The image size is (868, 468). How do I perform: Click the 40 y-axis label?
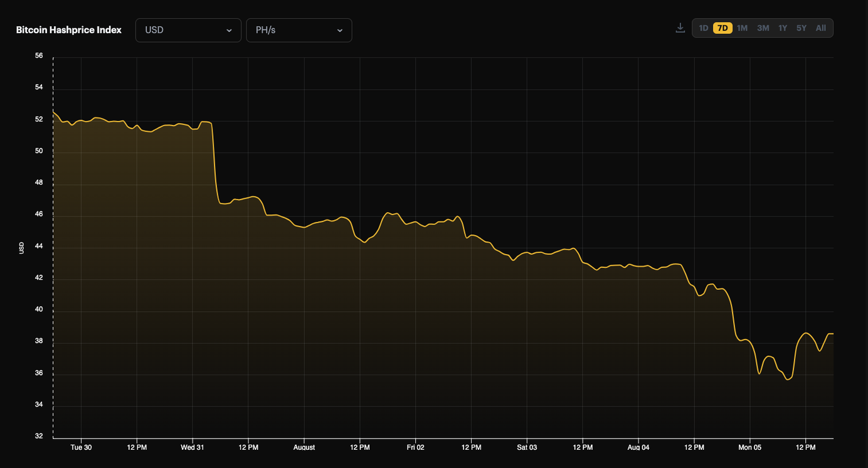(39, 309)
